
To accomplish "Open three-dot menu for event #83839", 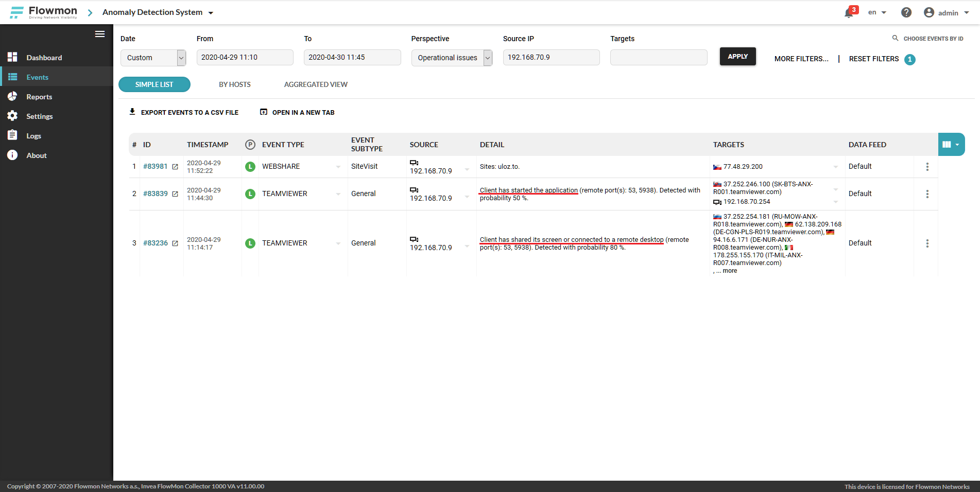I will 927,194.
